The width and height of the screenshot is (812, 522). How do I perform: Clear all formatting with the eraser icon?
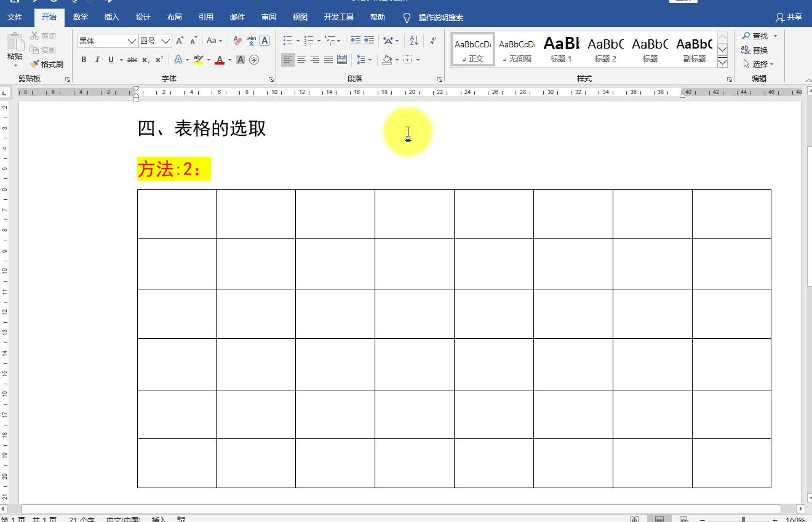[236, 41]
